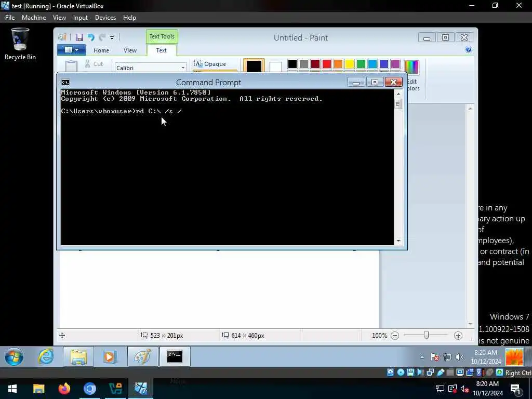Select the Color 1 black foreground box

point(254,65)
